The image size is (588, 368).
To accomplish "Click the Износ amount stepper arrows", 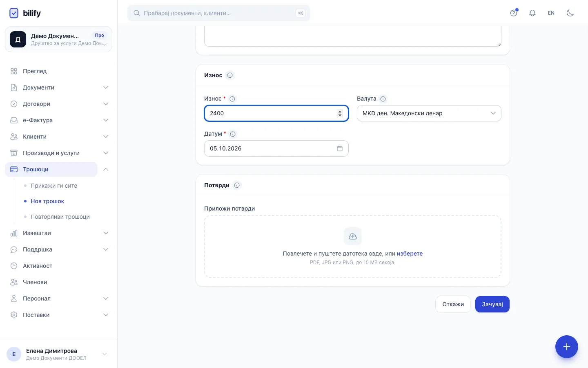I will pyautogui.click(x=340, y=113).
